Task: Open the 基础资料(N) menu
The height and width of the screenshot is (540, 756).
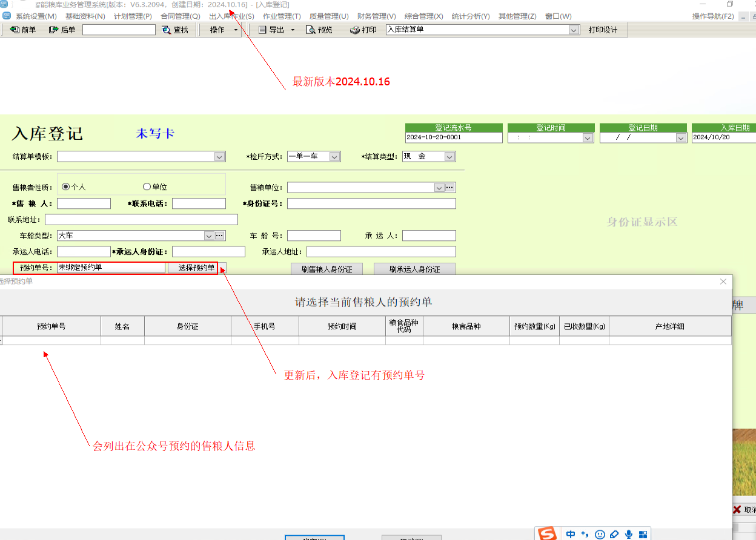Action: pos(85,16)
